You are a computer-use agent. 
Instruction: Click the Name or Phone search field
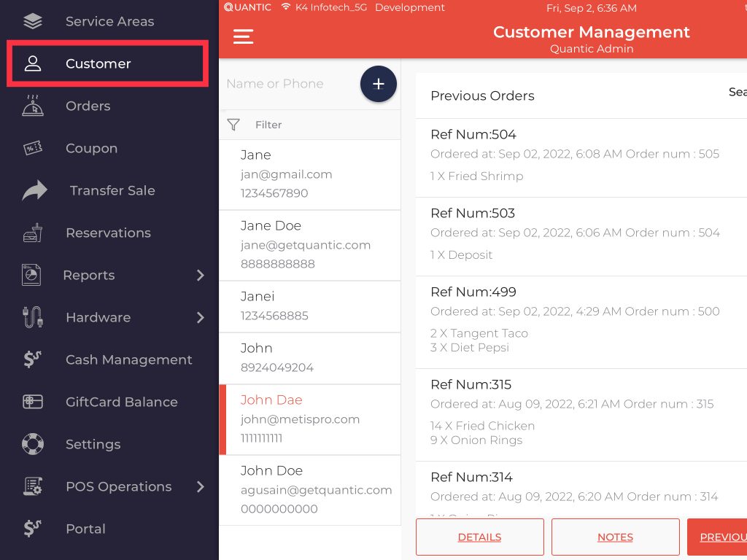coord(288,84)
